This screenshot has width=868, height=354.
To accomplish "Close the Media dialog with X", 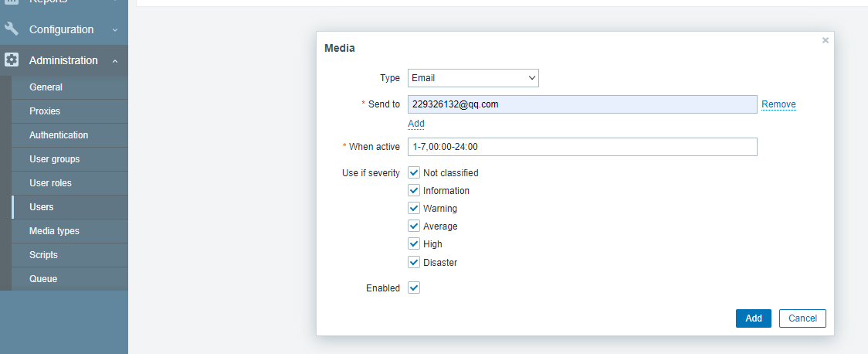I will pyautogui.click(x=826, y=40).
